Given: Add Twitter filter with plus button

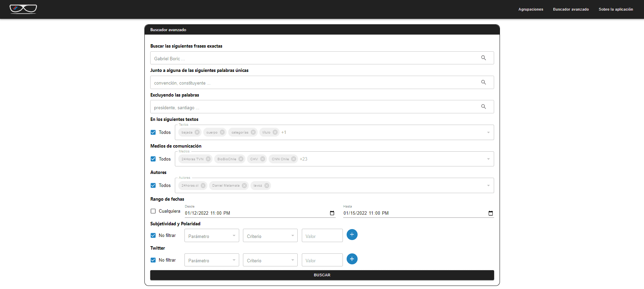Looking at the screenshot, I should pos(352,259).
